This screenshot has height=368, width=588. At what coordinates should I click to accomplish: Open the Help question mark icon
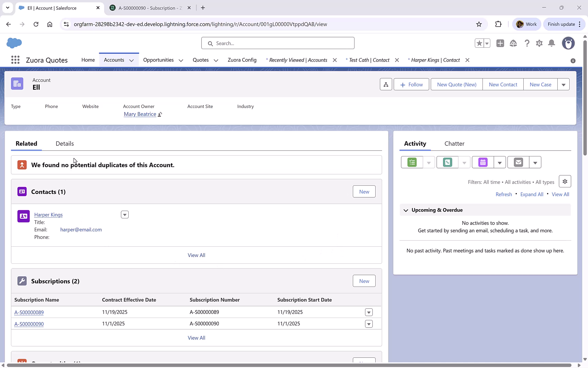(x=527, y=43)
